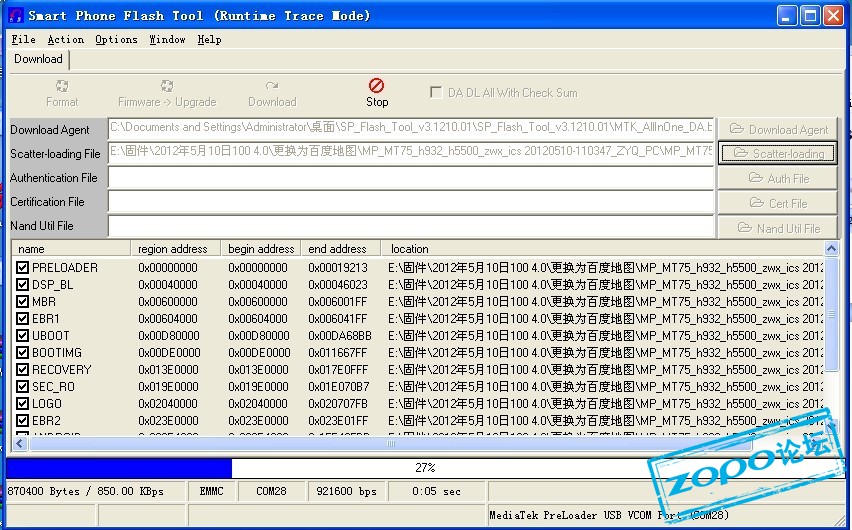Click the Scatter-loading File path field
852x530 pixels.
click(x=411, y=152)
